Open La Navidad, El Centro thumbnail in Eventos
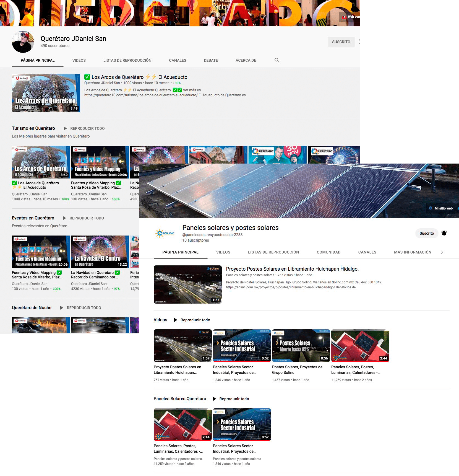The image size is (459, 476). click(100, 252)
